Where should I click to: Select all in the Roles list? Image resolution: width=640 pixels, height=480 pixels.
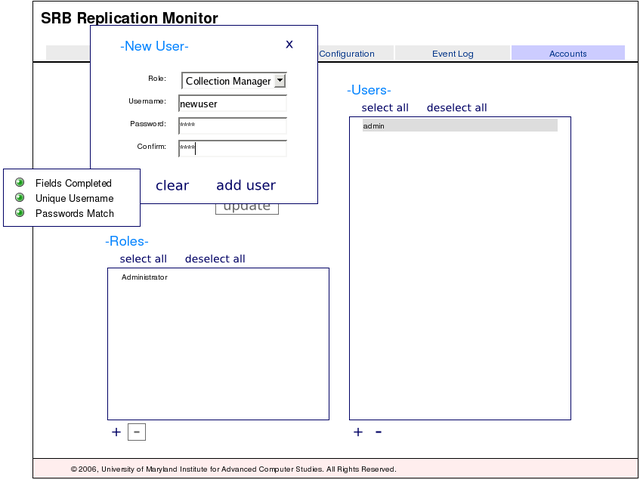click(x=143, y=259)
